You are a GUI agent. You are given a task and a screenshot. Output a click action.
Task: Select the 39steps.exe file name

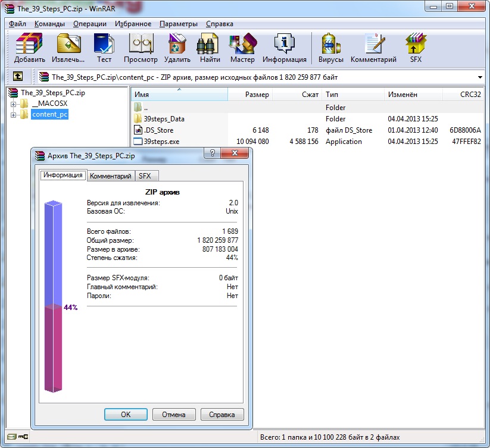click(161, 142)
